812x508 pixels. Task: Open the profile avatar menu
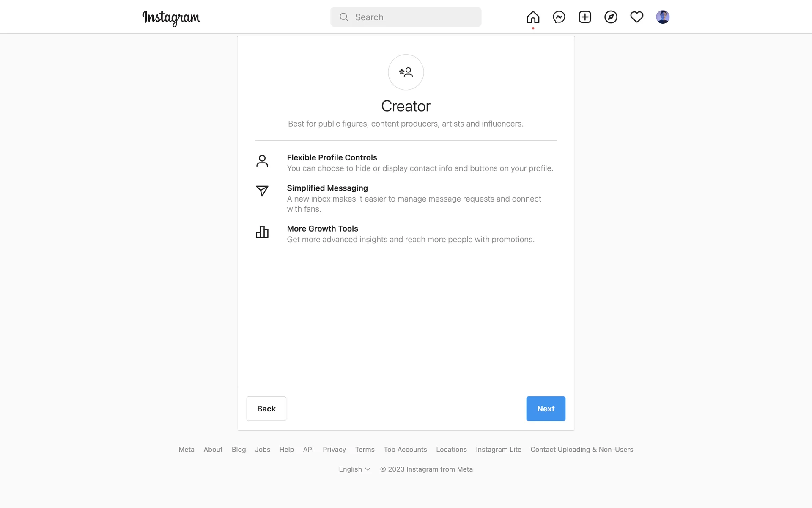click(x=662, y=17)
